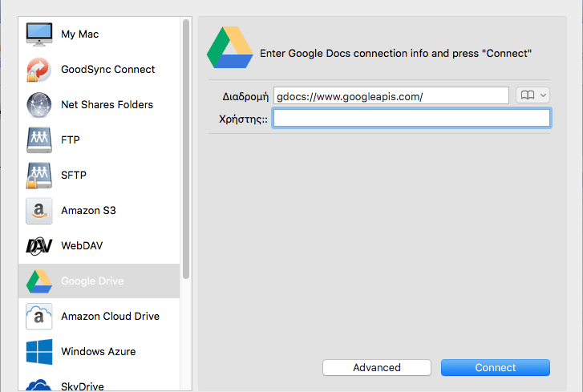Click the "Διαδρομή" field label

click(245, 97)
